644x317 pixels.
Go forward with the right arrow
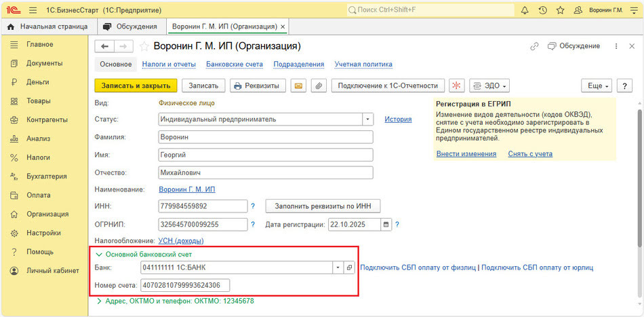(x=123, y=47)
